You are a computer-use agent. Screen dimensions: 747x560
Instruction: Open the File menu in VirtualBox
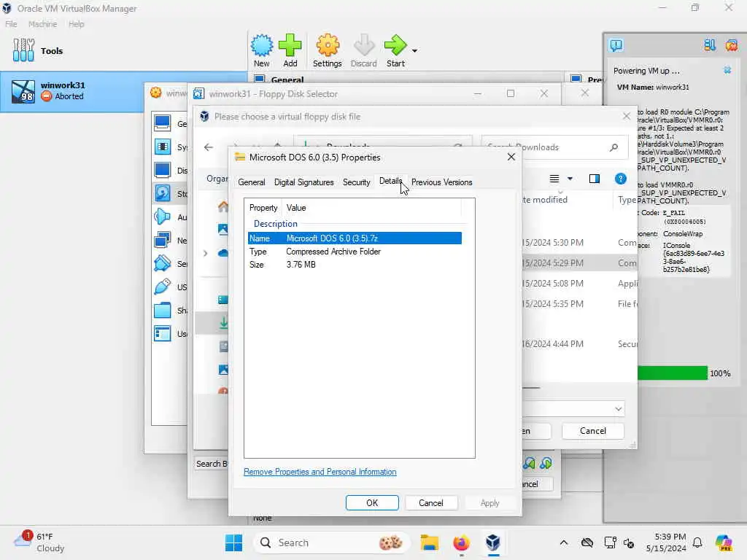click(x=11, y=24)
